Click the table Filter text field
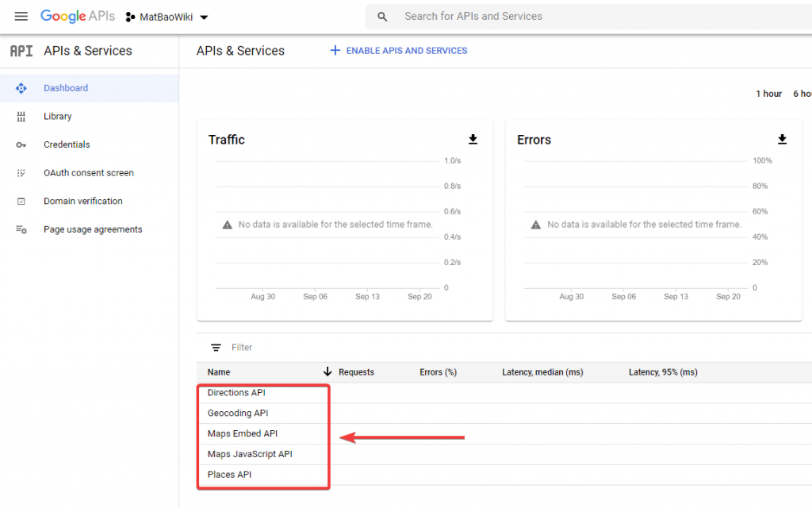Screen dimensions: 812x508 coord(396,348)
